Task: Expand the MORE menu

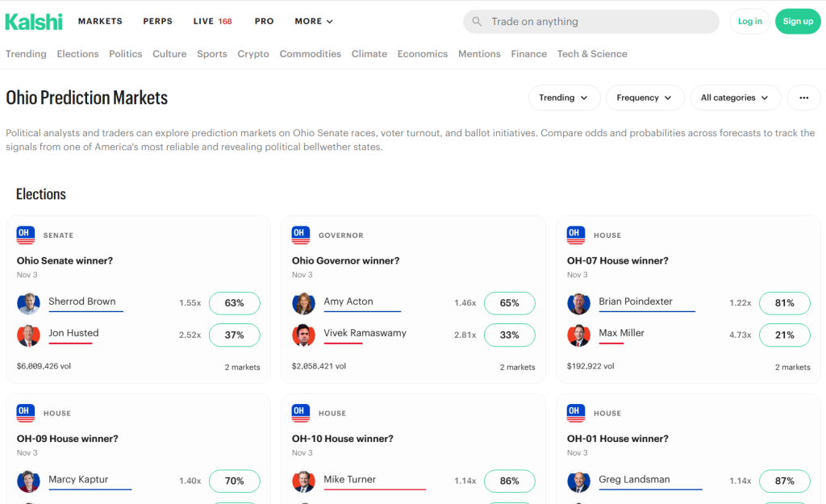Action: click(314, 21)
